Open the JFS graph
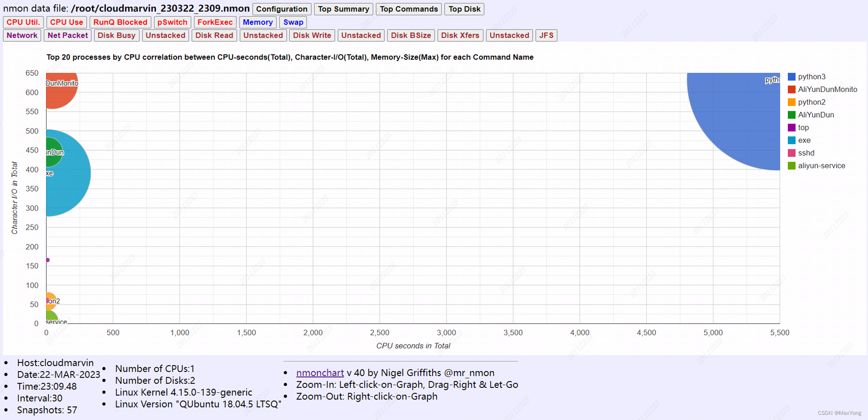The width and height of the screenshot is (868, 420). (546, 35)
